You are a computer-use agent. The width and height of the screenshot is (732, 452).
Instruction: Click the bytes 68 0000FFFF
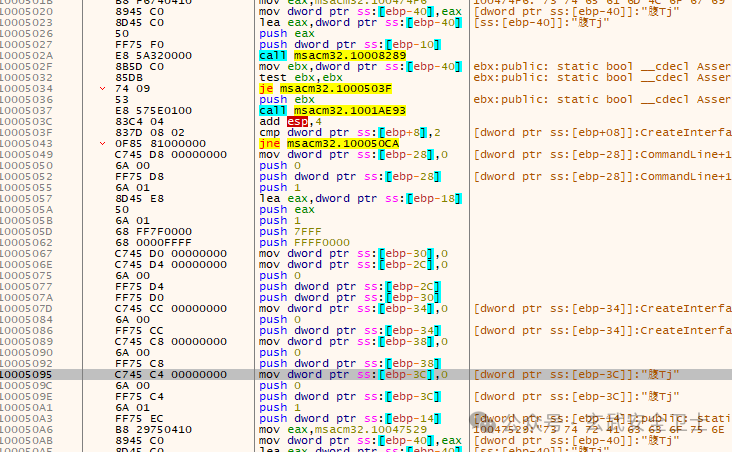(153, 243)
